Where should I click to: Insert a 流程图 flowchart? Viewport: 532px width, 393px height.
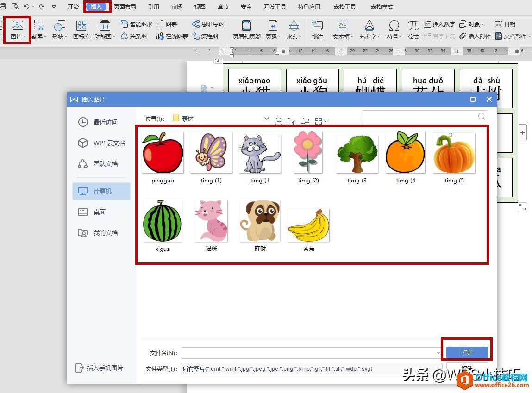[x=211, y=37]
